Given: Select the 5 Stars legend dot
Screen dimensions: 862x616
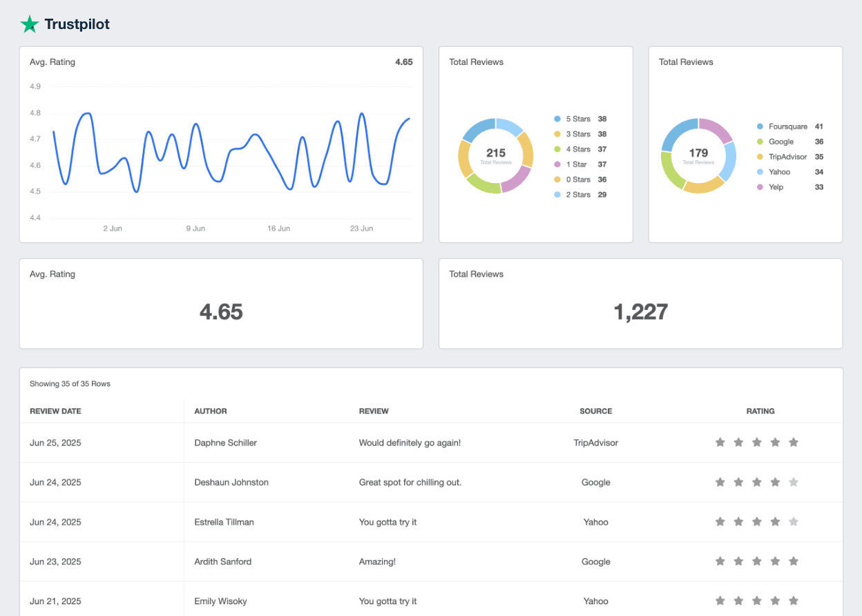Looking at the screenshot, I should pyautogui.click(x=556, y=119).
